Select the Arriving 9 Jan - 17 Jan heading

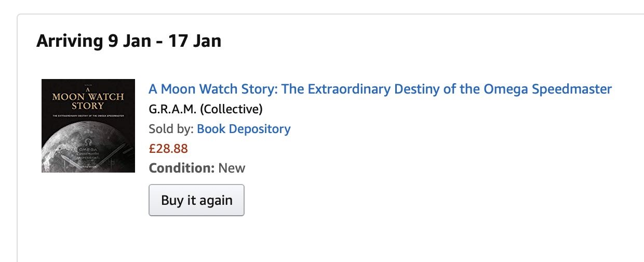pos(129,41)
